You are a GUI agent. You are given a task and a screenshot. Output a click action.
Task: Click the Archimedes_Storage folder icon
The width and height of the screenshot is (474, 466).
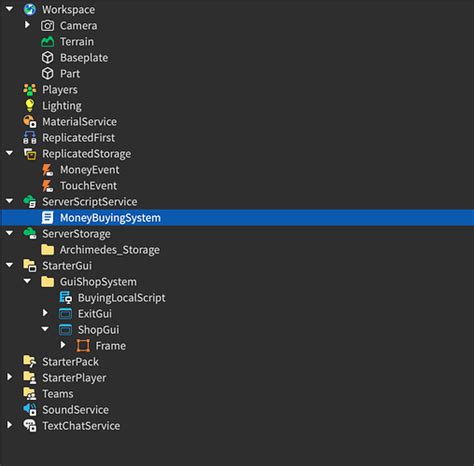[x=47, y=250]
